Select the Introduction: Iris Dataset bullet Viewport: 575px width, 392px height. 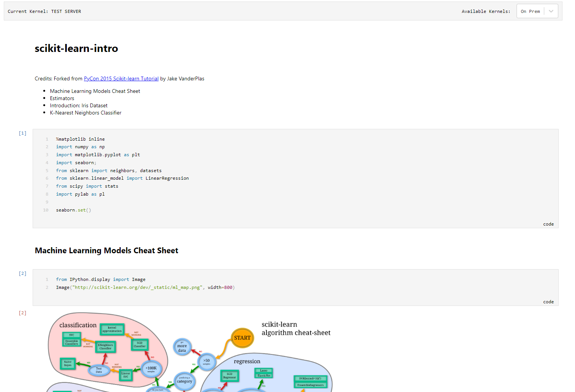click(79, 105)
